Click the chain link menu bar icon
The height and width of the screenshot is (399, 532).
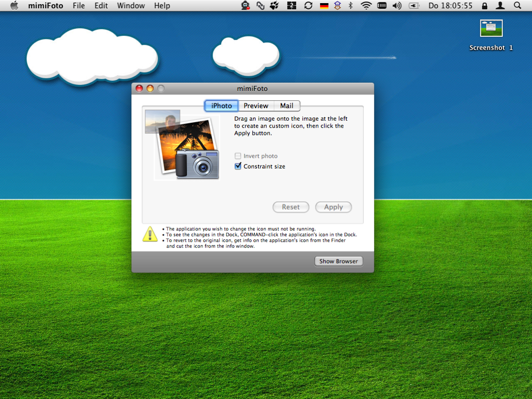pyautogui.click(x=260, y=5)
